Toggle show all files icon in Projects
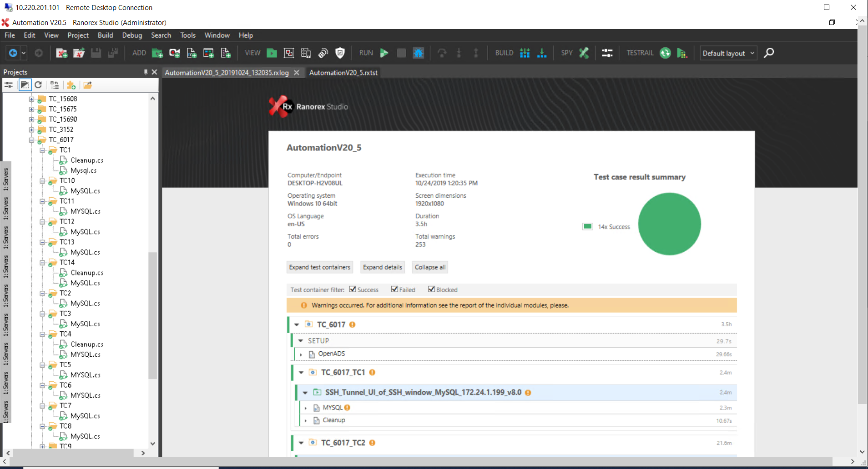Viewport: 868px width, 469px height. point(25,85)
